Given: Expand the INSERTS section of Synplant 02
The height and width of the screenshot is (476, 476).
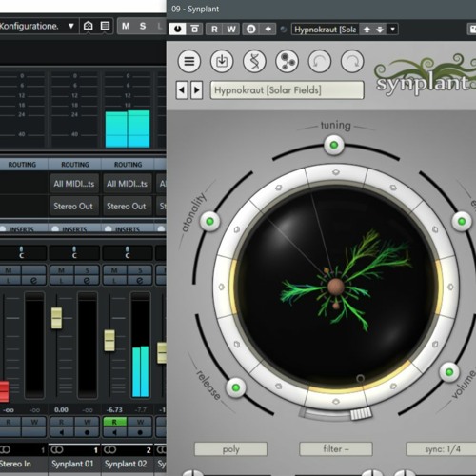Looking at the screenshot, I should point(128,228).
